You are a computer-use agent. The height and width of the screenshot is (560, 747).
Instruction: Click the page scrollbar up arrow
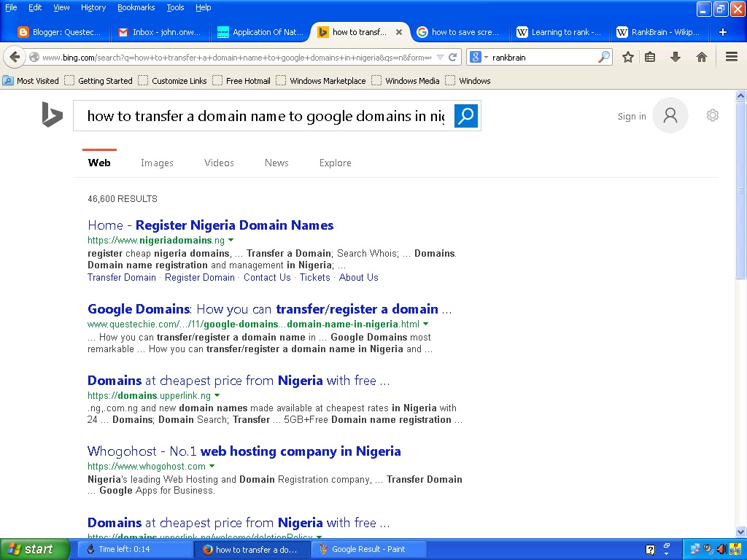click(x=741, y=96)
